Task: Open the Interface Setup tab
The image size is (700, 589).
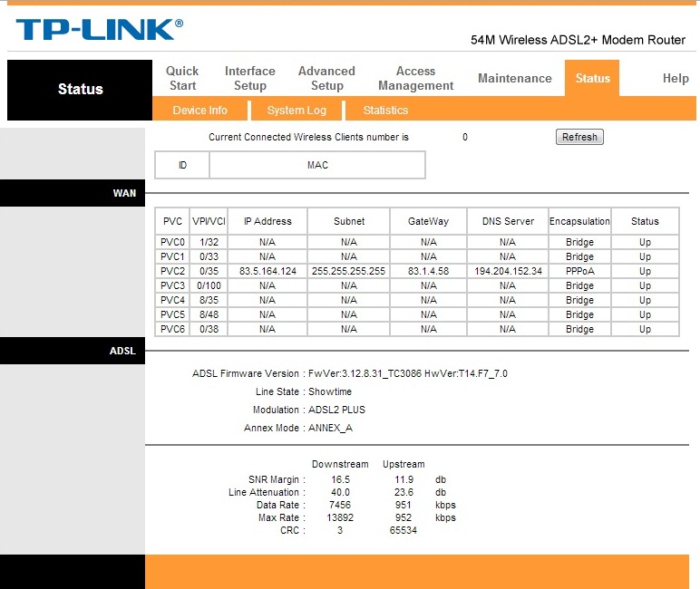Action: 250,78
